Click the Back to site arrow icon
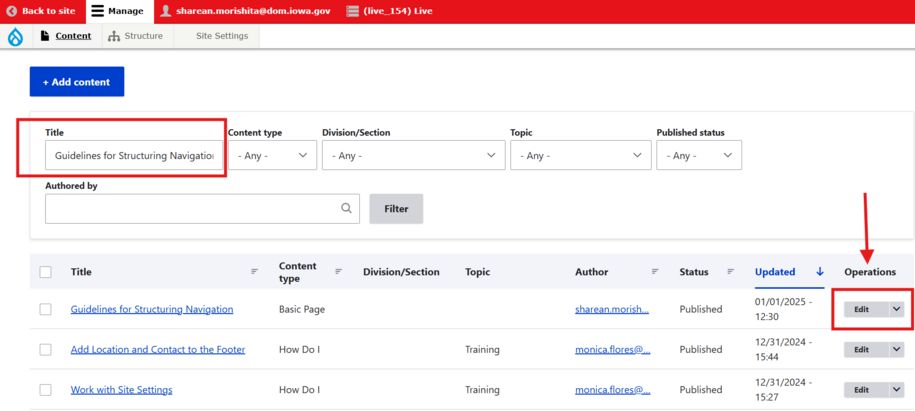 [x=11, y=11]
